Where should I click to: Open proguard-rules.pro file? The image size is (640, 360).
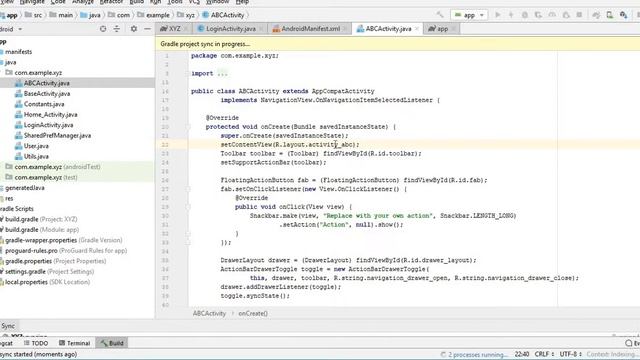[65, 251]
